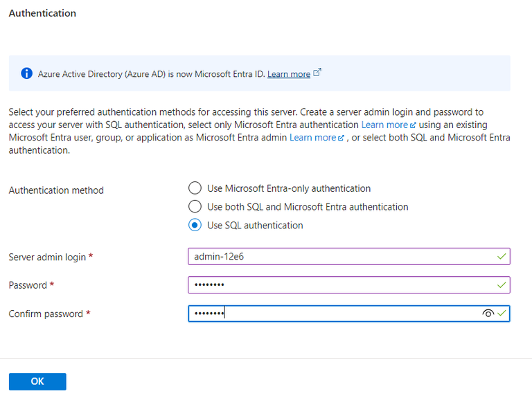
Task: Click green checkmark in Server admin login field
Action: (502, 257)
